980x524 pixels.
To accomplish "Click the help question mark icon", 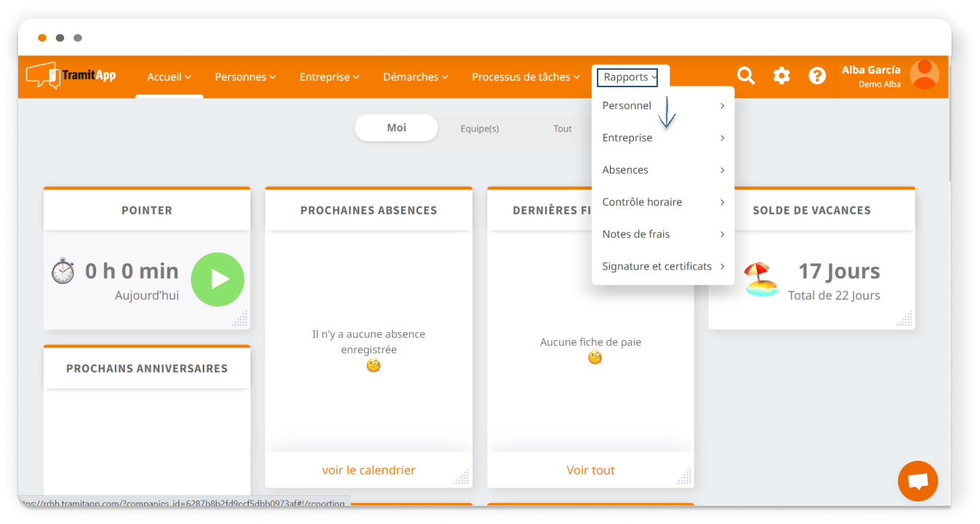I will pos(817,76).
